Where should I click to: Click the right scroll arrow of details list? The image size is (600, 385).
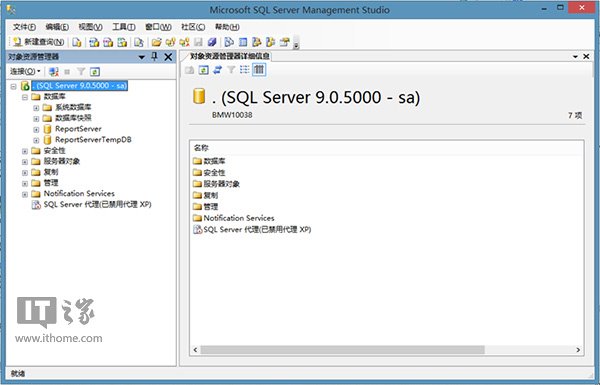pos(578,350)
